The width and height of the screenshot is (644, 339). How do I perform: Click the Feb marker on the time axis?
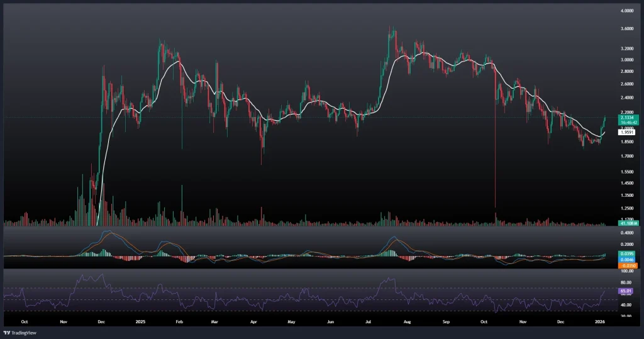(179, 321)
